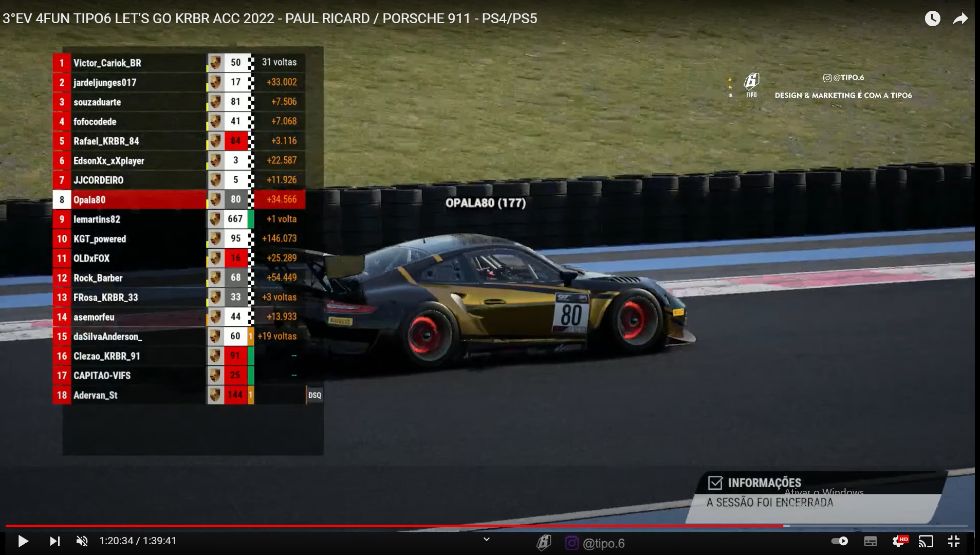Click the +146.073 gap value
Viewport: 980px width, 555px height.
[279, 238]
